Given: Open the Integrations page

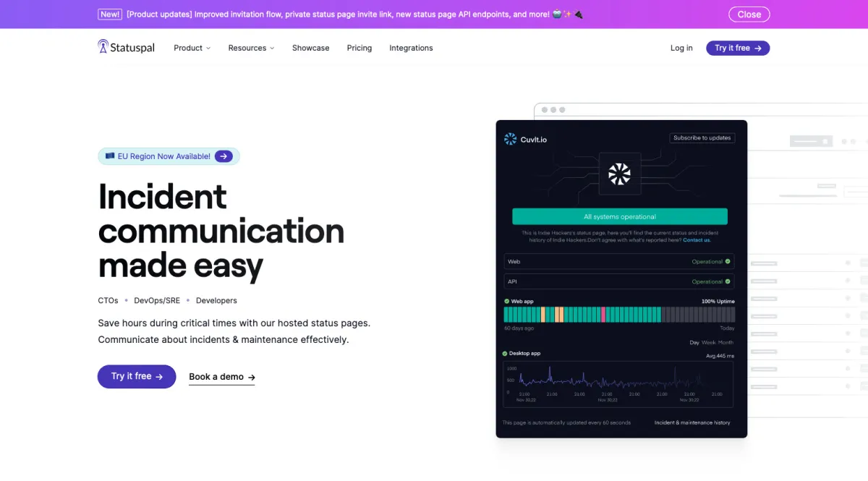Looking at the screenshot, I should (411, 48).
